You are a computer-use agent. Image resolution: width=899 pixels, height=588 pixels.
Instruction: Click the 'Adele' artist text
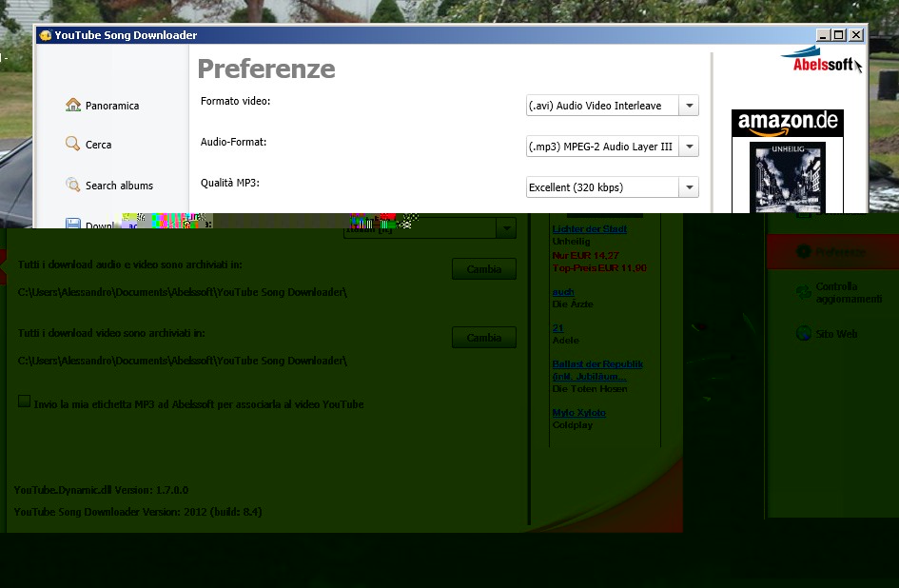tap(566, 341)
